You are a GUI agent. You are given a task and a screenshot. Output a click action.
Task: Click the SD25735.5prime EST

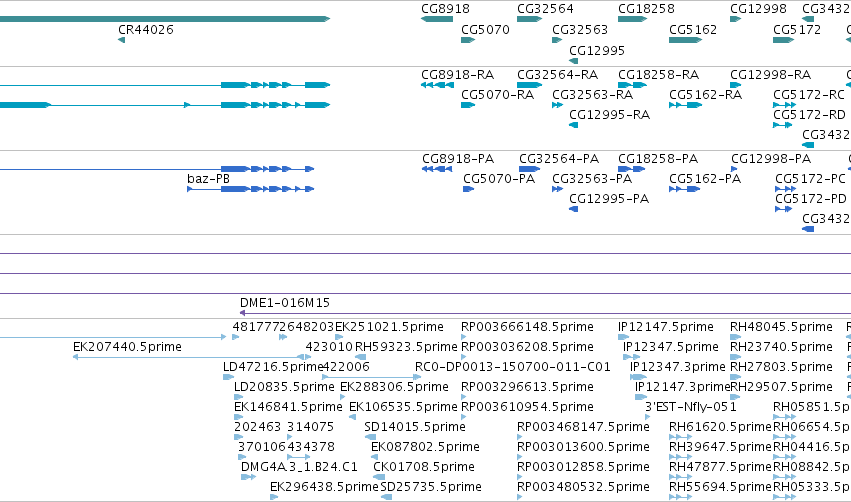(x=386, y=497)
